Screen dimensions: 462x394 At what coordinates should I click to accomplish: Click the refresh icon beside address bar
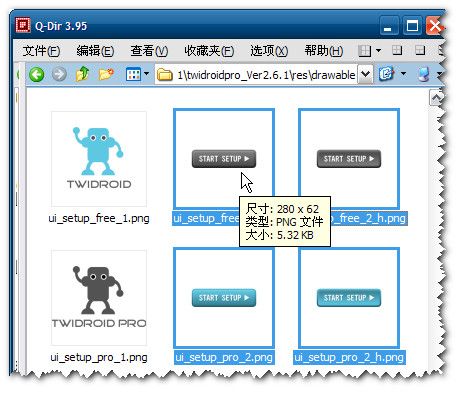(x=386, y=74)
